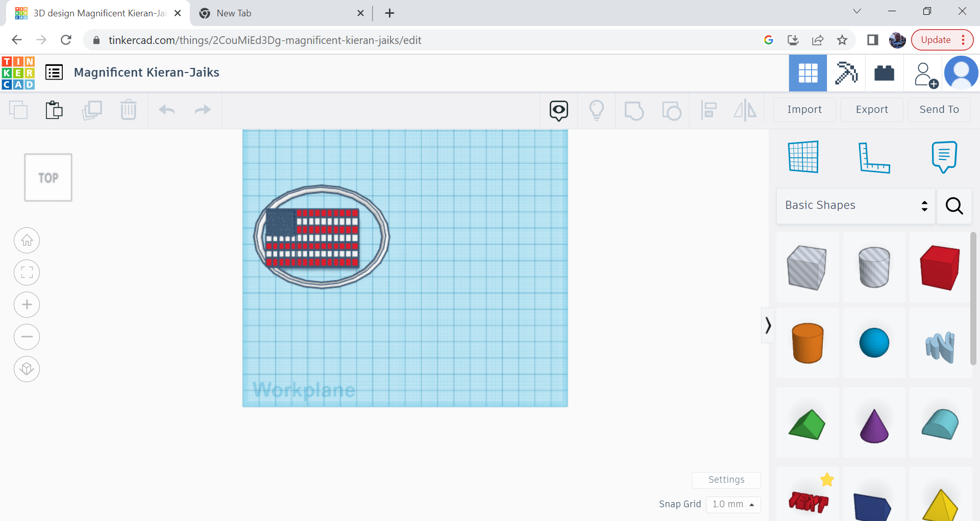
Task: Select the Notes tool
Action: click(944, 157)
